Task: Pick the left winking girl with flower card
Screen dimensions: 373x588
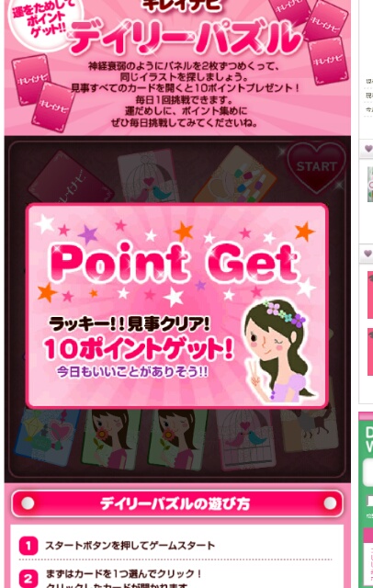Action: (110, 439)
